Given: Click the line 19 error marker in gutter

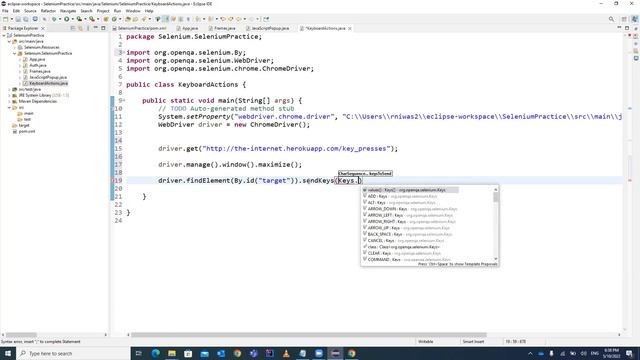Looking at the screenshot, I should click(114, 180).
